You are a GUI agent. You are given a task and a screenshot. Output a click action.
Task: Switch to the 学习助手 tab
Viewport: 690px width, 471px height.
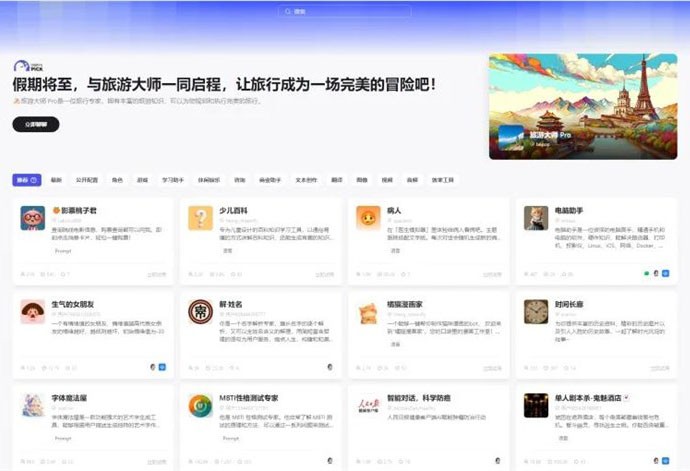click(x=173, y=180)
